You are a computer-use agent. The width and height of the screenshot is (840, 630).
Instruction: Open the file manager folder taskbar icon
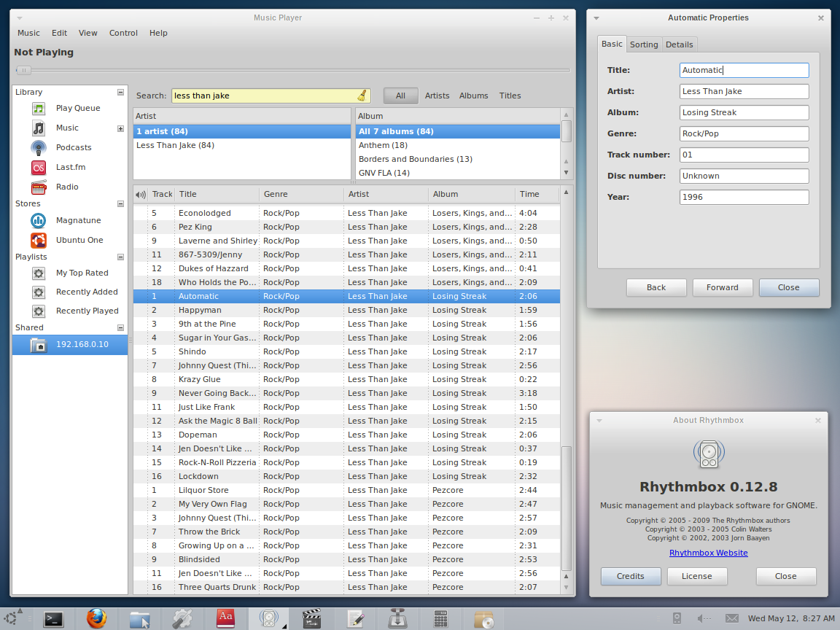[139, 619]
